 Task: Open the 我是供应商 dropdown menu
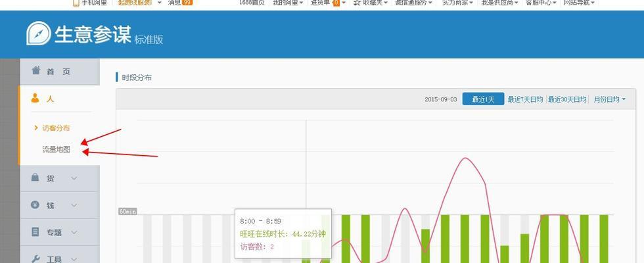[499, 3]
